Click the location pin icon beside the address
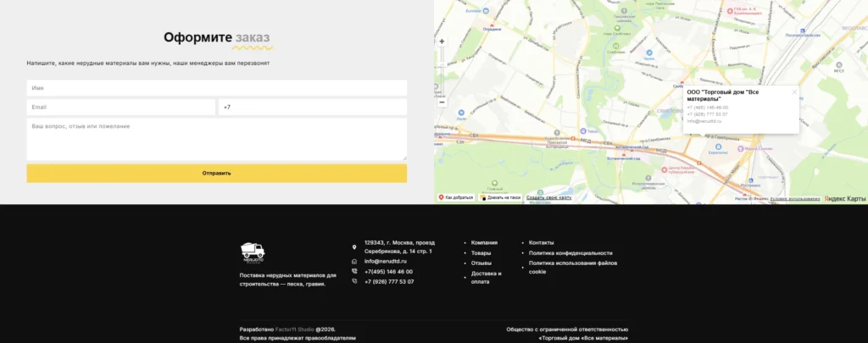The width and height of the screenshot is (868, 343). (354, 247)
